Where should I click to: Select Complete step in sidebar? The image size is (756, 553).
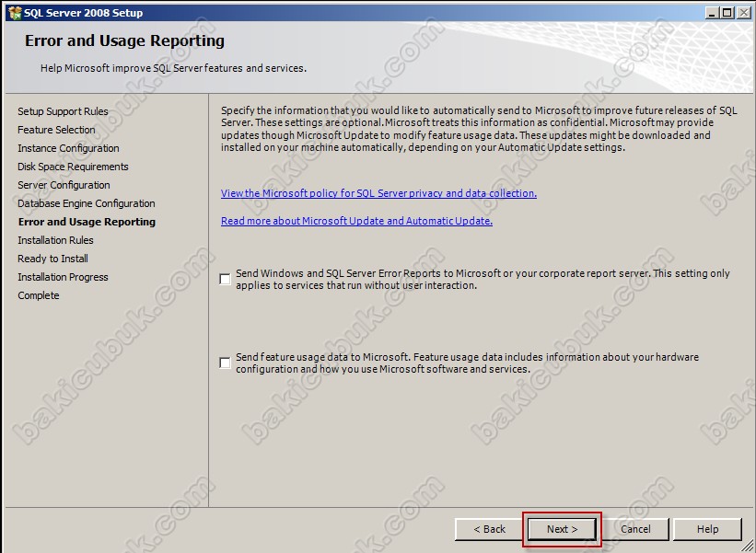(39, 295)
